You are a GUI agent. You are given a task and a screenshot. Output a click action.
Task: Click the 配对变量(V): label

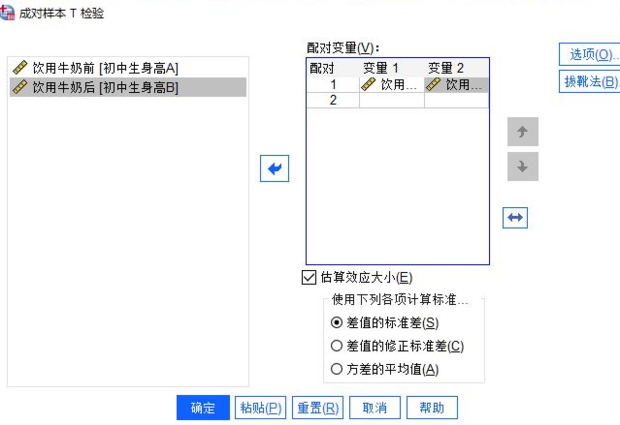(343, 48)
